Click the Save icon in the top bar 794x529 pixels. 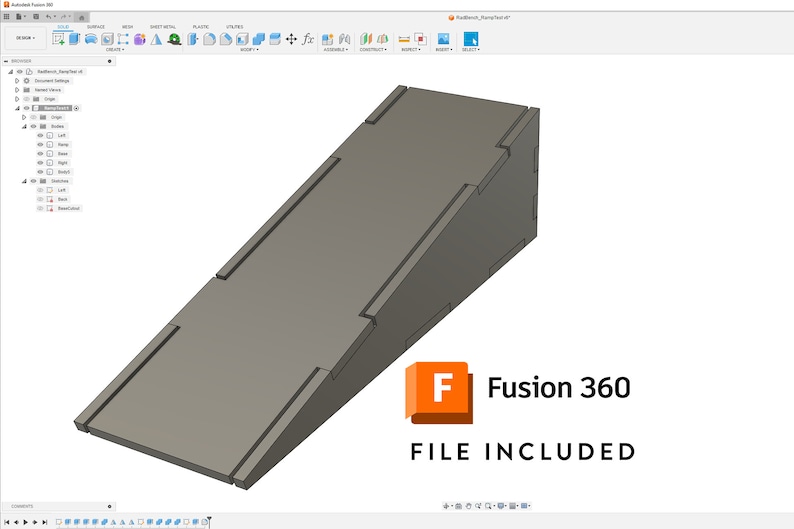pyautogui.click(x=36, y=17)
